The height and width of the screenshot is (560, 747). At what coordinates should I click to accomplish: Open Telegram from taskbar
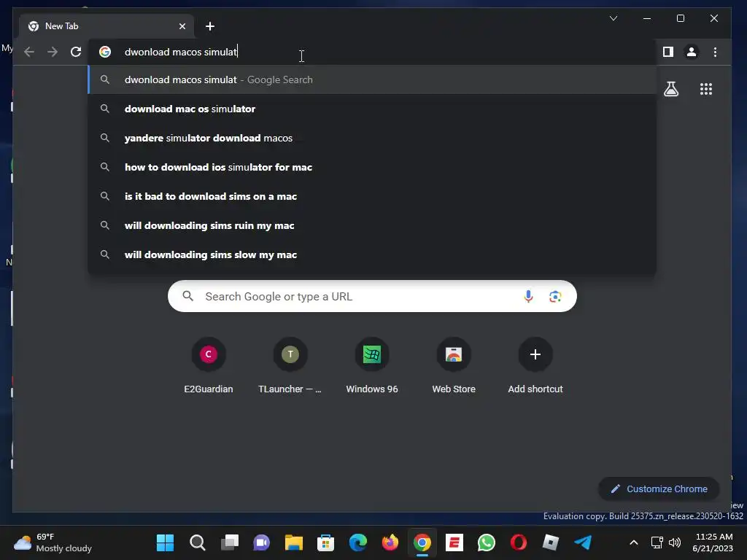pyautogui.click(x=583, y=542)
